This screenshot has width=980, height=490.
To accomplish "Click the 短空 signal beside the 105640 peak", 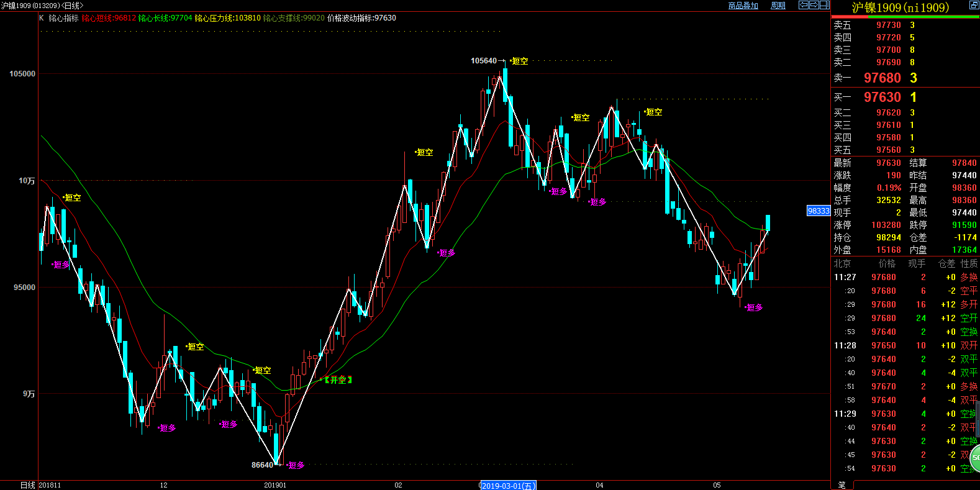I will 520,61.
